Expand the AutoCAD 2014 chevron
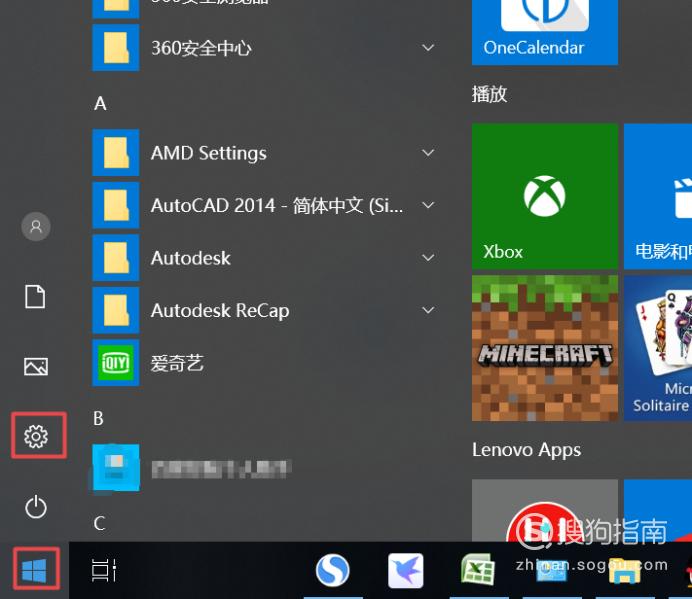692x599 pixels. pos(428,205)
